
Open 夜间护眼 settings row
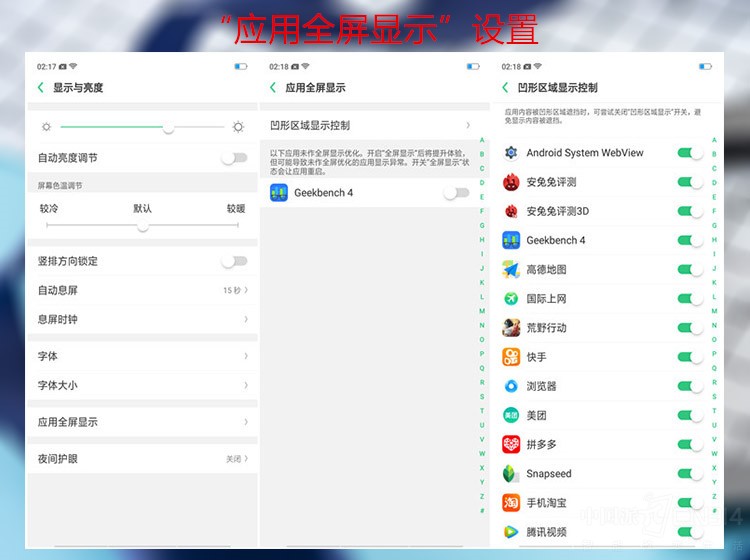pos(141,459)
